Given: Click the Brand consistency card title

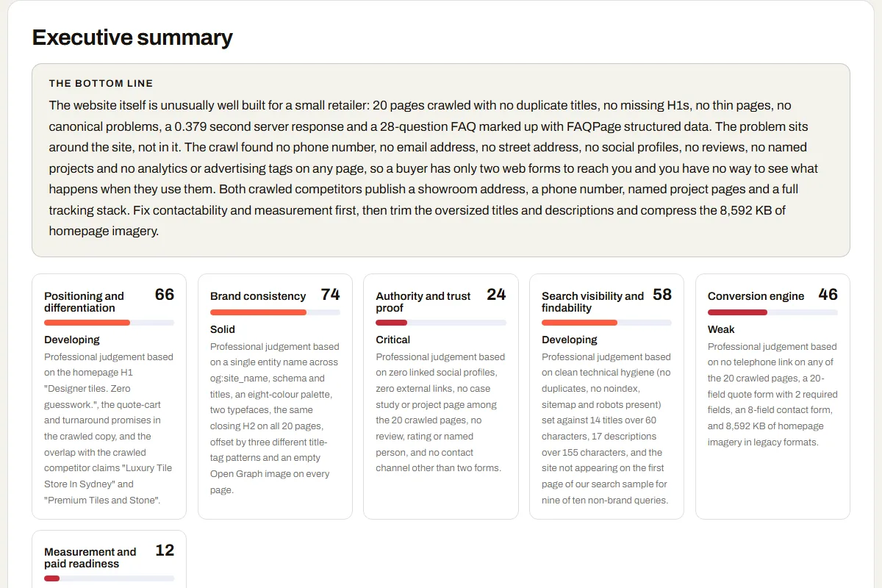Looking at the screenshot, I should (258, 296).
